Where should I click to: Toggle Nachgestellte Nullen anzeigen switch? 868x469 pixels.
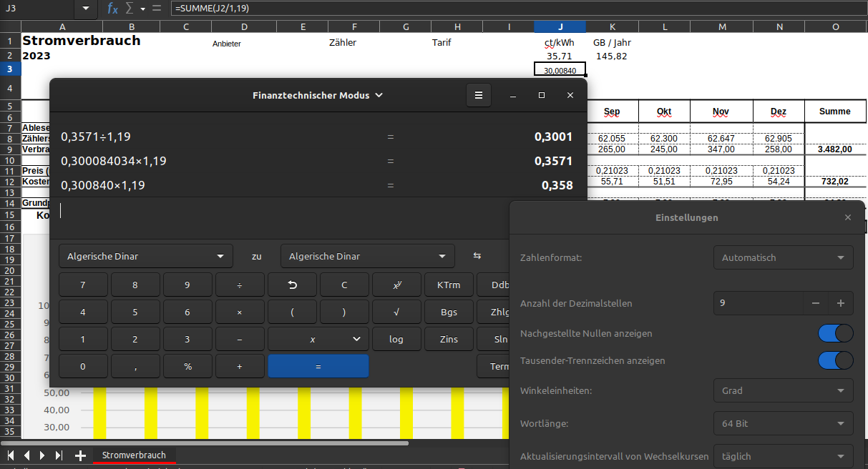pos(836,333)
